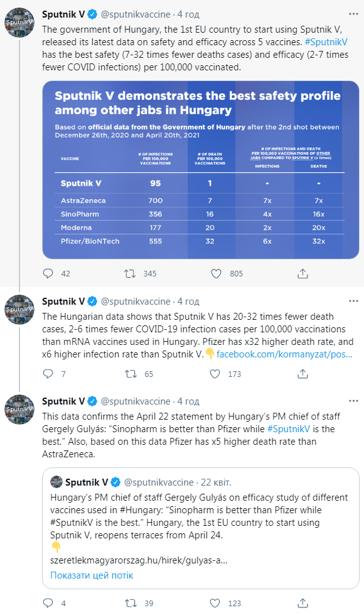Like the tweet with 805 likes

coord(216,273)
